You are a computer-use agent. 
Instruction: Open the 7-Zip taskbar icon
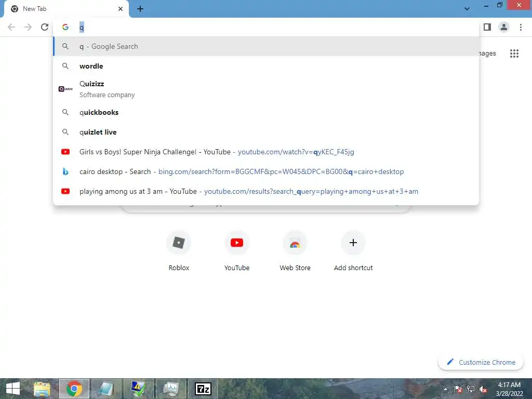pyautogui.click(x=203, y=389)
